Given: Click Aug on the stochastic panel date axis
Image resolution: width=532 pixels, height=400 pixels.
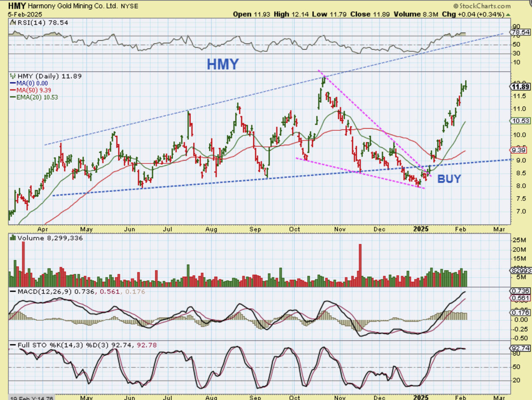Looking at the screenshot, I should coord(211,397).
